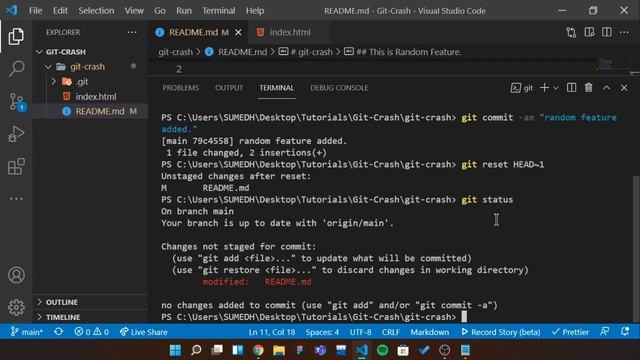Screen dimensions: 640x360
Task: Select the git terminal instance label
Action: point(522,88)
